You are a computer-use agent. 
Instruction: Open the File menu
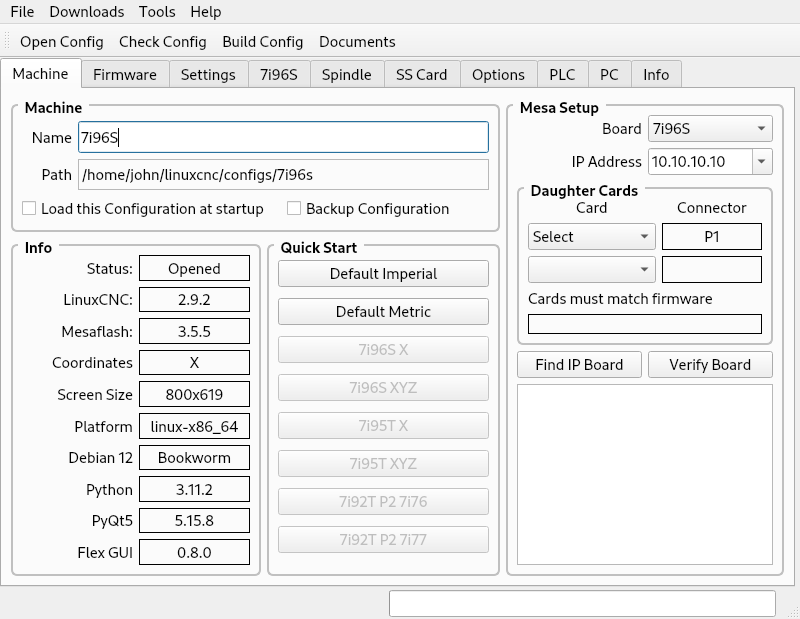(x=22, y=12)
